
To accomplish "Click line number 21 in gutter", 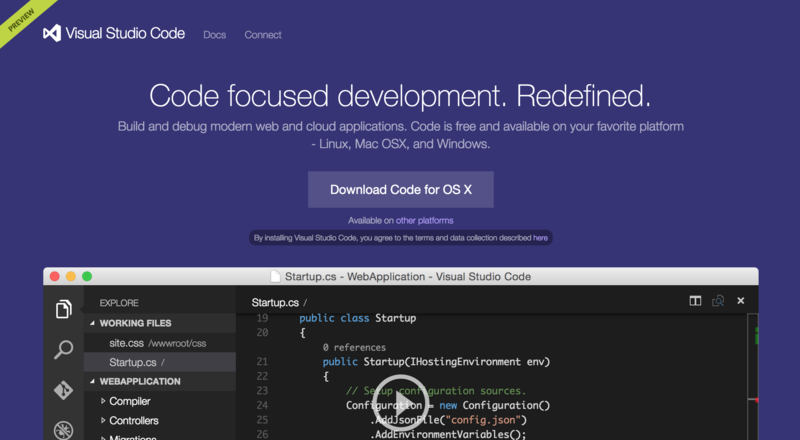I will pyautogui.click(x=262, y=361).
